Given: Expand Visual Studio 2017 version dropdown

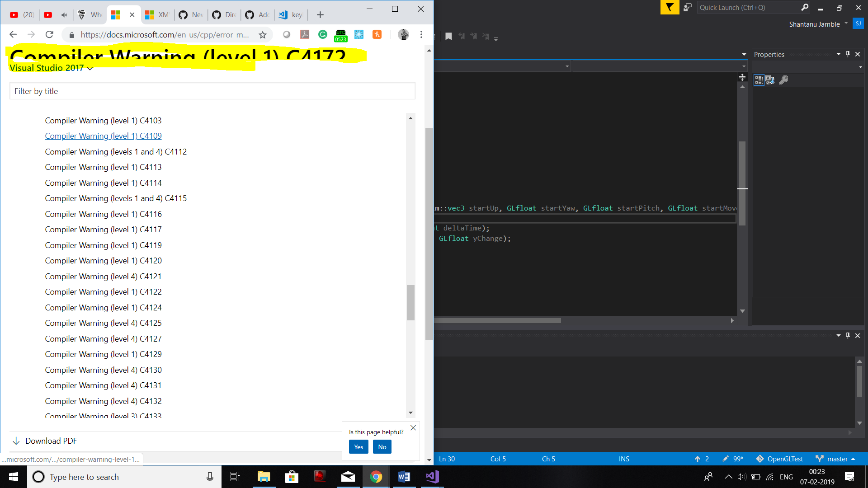Looking at the screenshot, I should pos(51,68).
